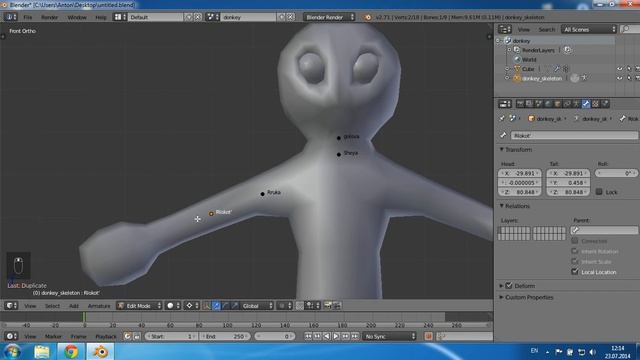Click the 3D viewport editor type icon

(x=11, y=305)
